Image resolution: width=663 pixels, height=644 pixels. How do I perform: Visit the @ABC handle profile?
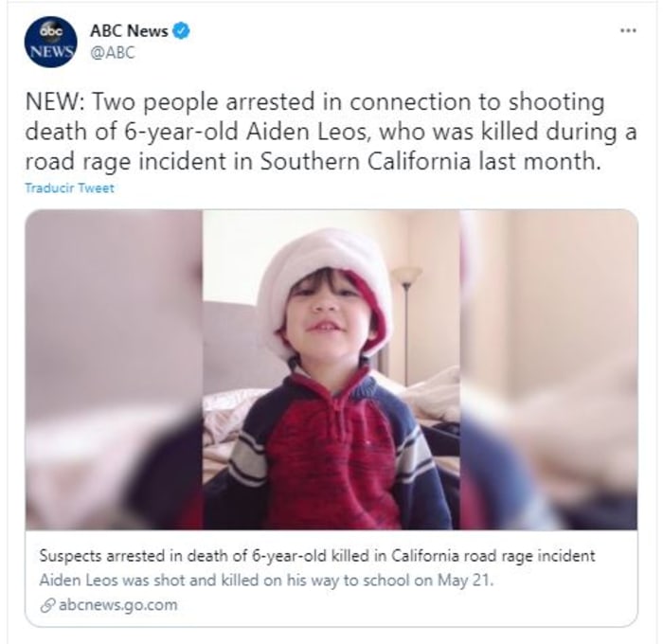coord(113,53)
